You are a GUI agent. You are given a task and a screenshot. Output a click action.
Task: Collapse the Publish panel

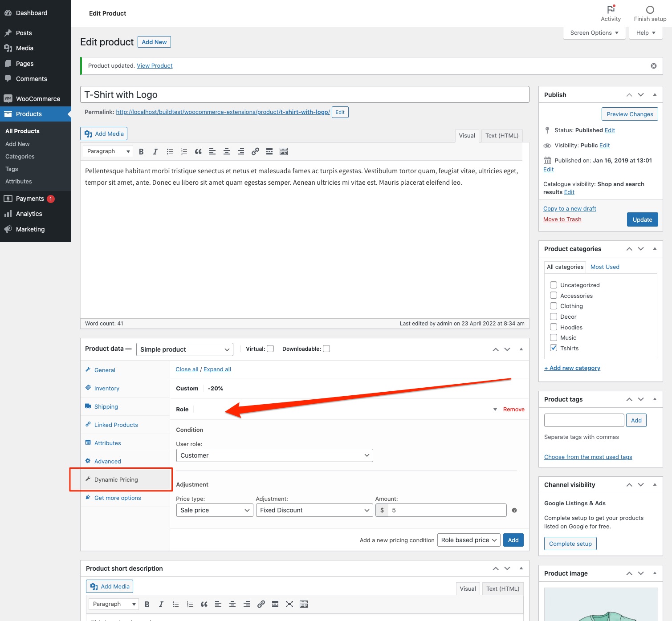click(x=655, y=94)
